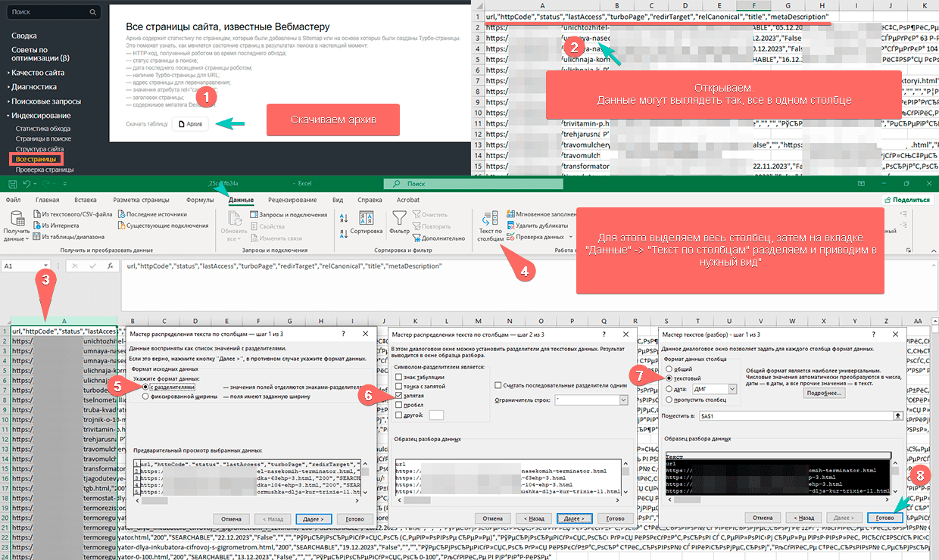Click Из текстового/CSV-файла icon
This screenshot has height=560, width=939.
(x=36, y=214)
